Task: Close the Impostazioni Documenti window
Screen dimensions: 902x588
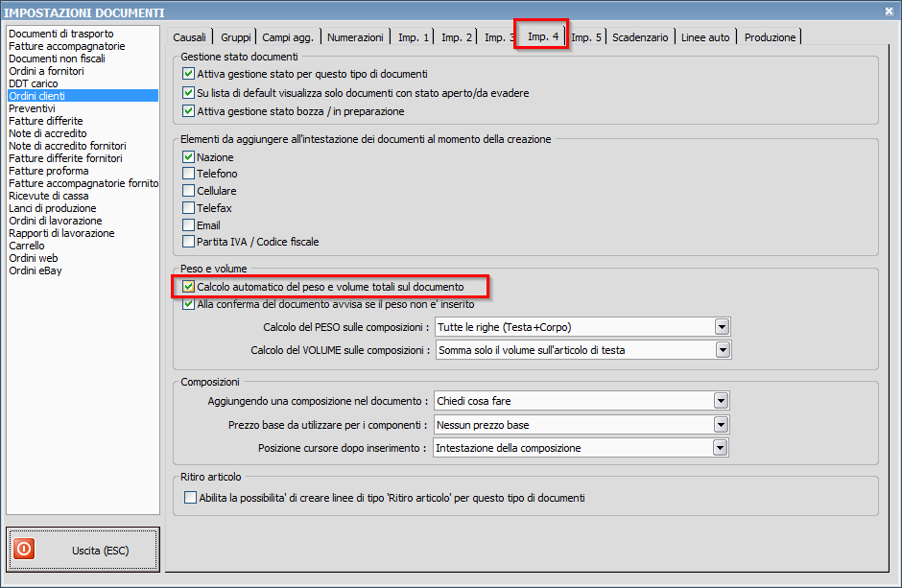Action: [889, 11]
